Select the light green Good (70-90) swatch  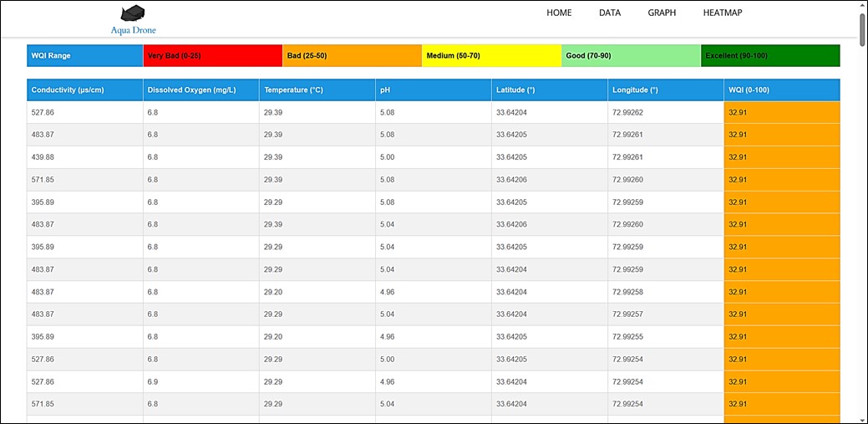(631, 55)
